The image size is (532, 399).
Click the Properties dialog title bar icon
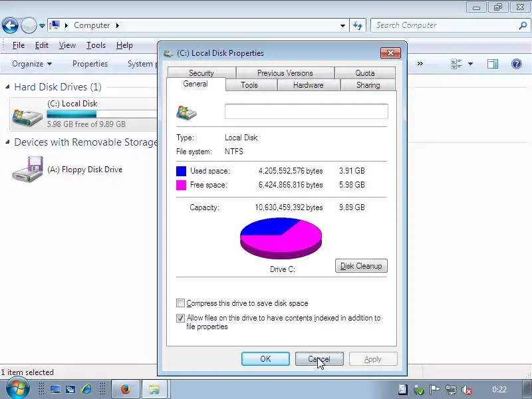click(168, 53)
